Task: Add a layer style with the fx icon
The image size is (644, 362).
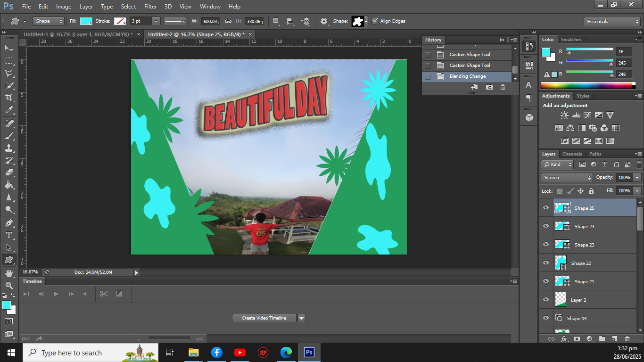Action: point(564,339)
